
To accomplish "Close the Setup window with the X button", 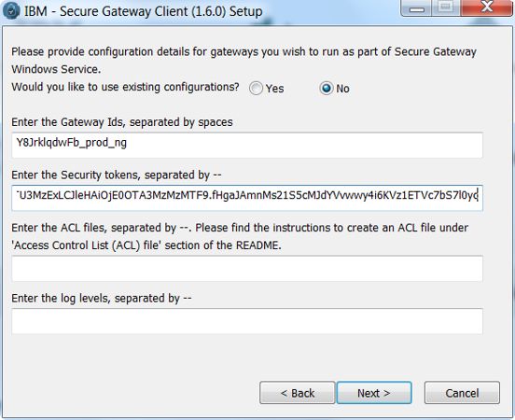I will point(486,7).
